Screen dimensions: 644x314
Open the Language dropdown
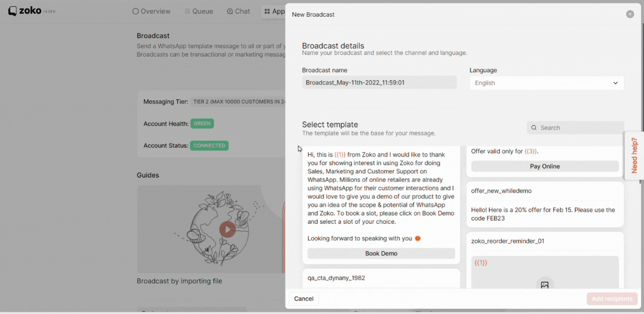pyautogui.click(x=547, y=83)
